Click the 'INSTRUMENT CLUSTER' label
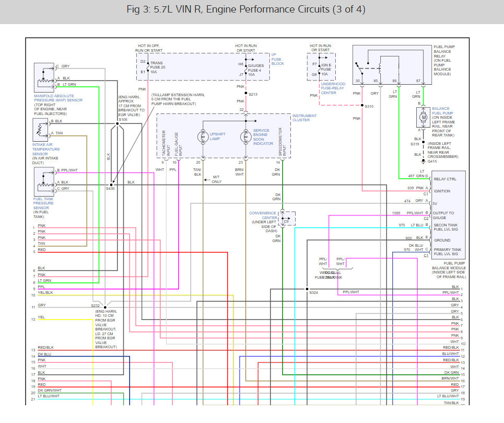The width and height of the screenshot is (504, 423). 304,118
